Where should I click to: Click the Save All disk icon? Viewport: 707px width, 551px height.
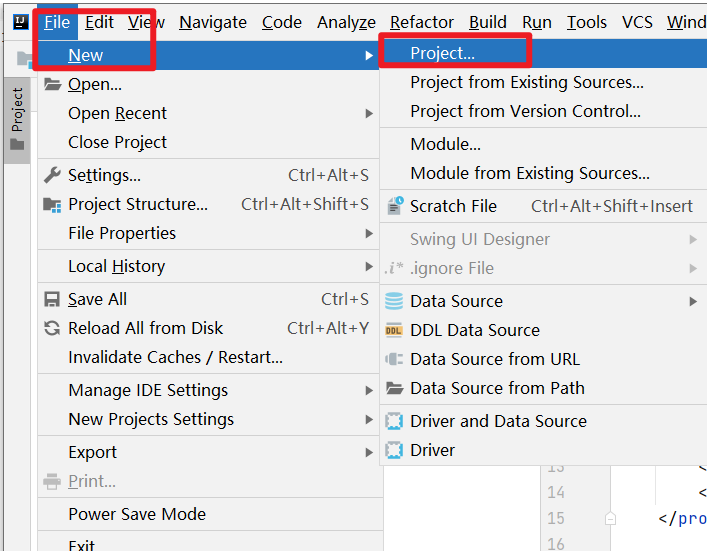[52, 300]
